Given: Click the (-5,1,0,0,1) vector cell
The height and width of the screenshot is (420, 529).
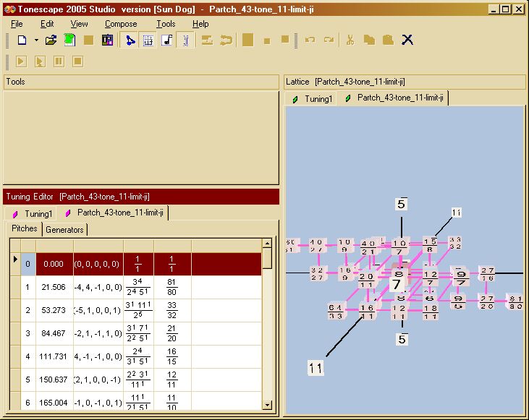Looking at the screenshot, I should (x=98, y=310).
